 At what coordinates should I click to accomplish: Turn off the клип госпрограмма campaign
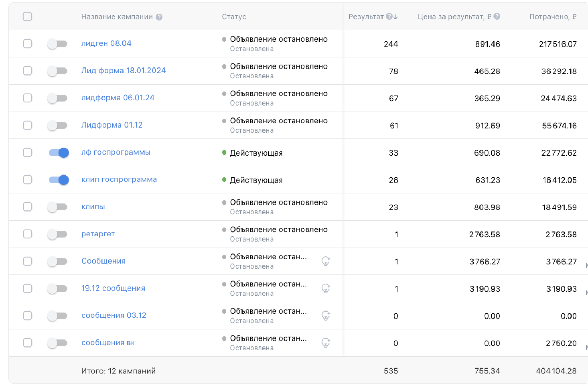coord(58,180)
